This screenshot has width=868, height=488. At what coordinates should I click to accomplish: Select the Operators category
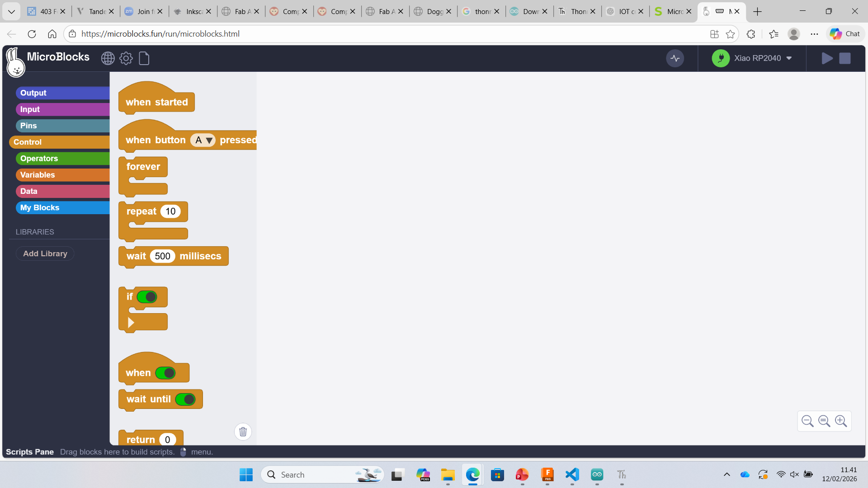39,159
